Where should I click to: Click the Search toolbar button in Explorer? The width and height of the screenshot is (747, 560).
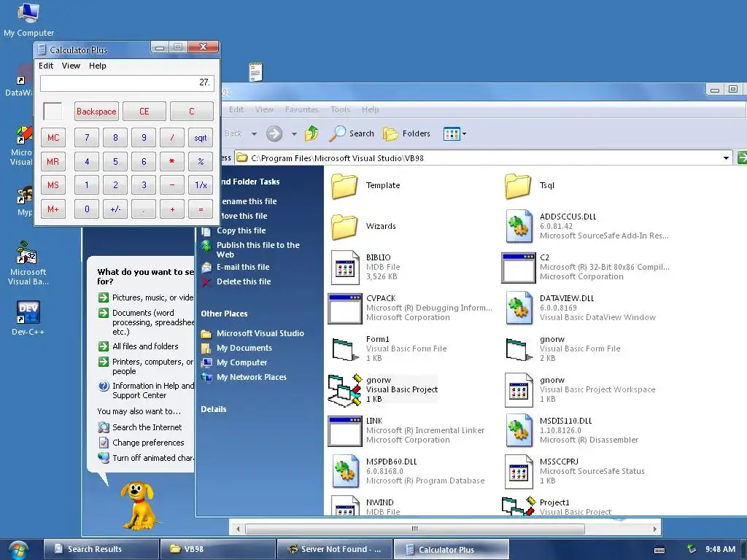pos(352,134)
